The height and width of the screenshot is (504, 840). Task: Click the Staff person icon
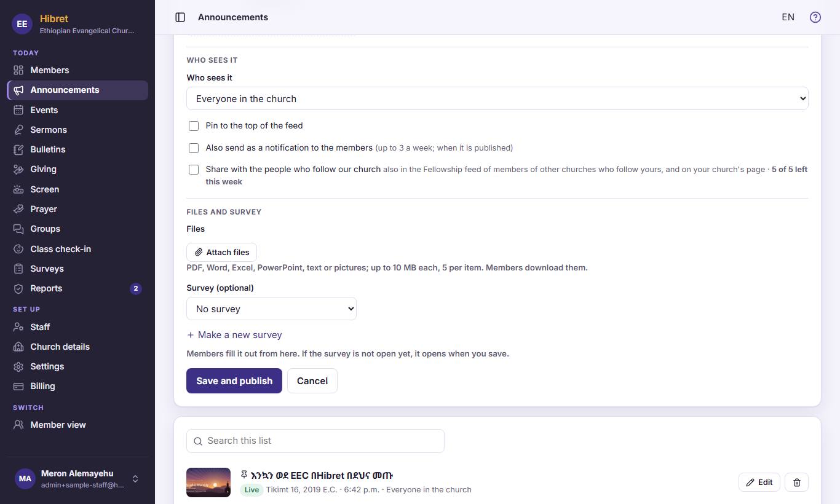tap(18, 327)
